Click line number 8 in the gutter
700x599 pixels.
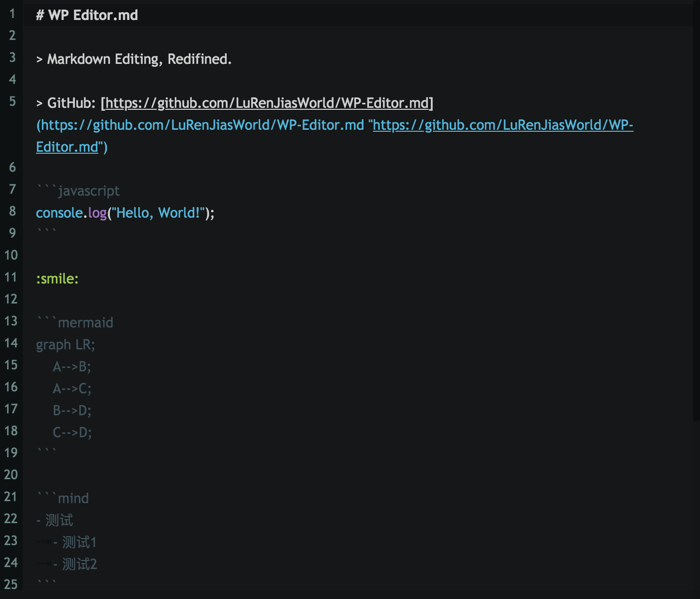click(12, 211)
